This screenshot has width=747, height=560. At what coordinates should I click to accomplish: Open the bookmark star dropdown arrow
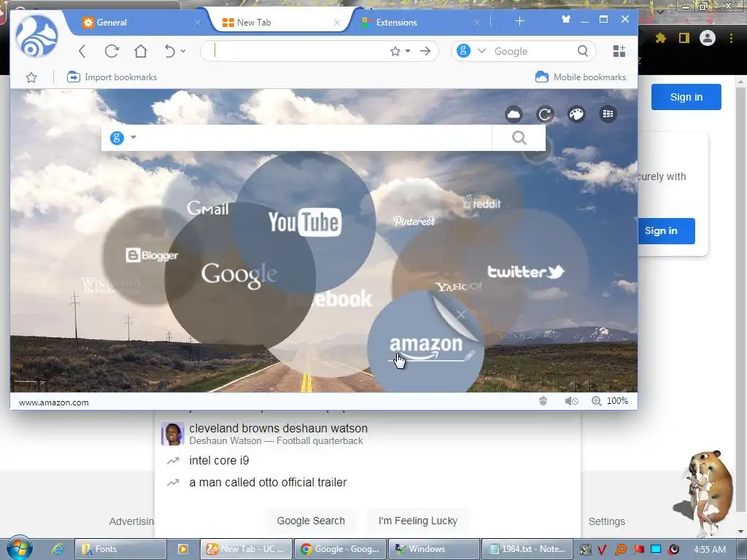coord(408,51)
